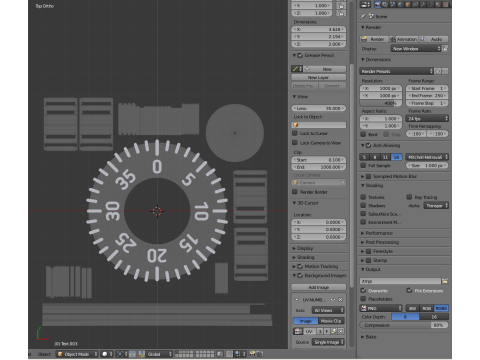Click the folder icon next to output path
This screenshot has height=360, width=480.
coord(445,281)
